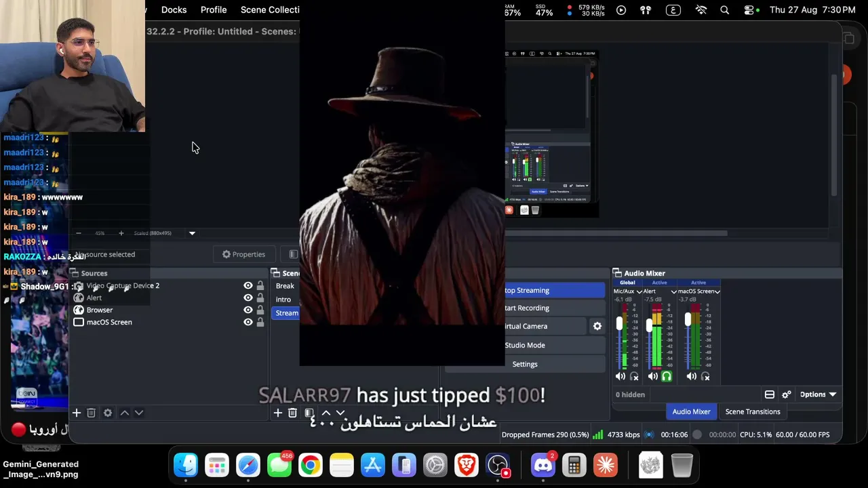Move source up with the up arrow

(125, 413)
